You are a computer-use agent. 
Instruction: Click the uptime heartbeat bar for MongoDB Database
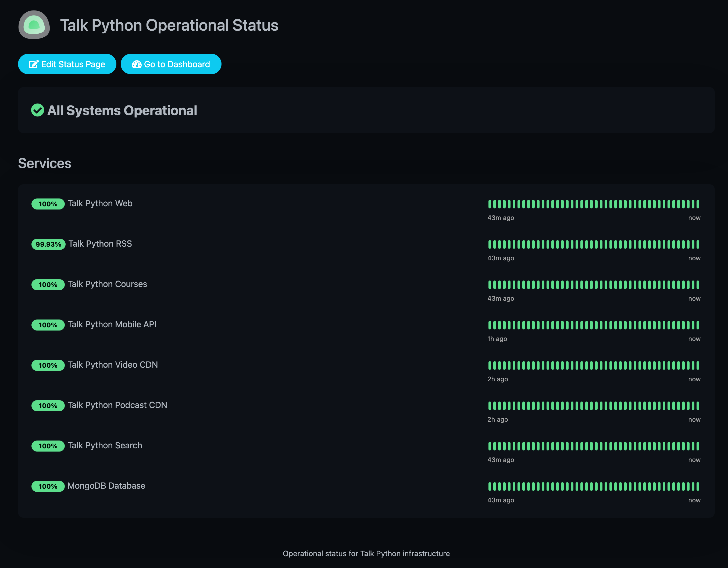click(594, 486)
